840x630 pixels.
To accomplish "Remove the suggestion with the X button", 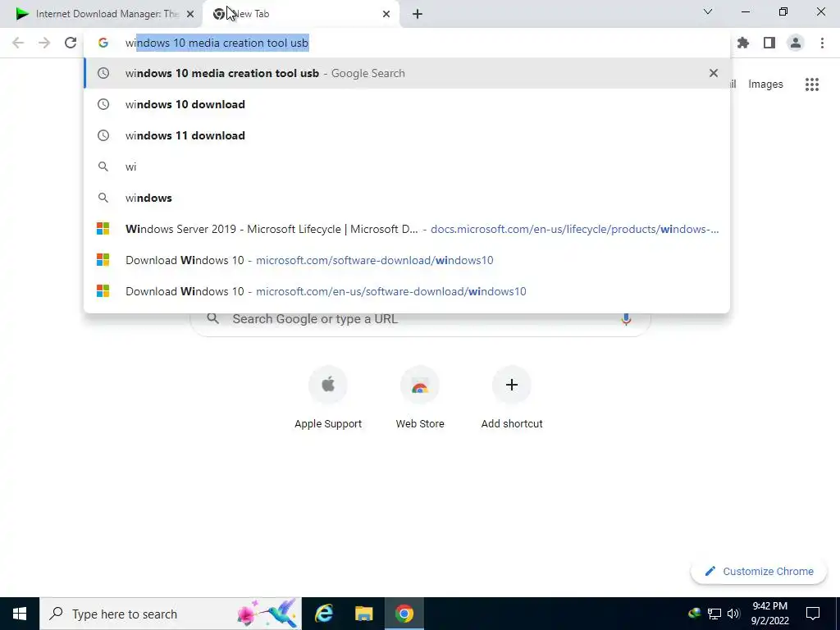I will pos(714,73).
